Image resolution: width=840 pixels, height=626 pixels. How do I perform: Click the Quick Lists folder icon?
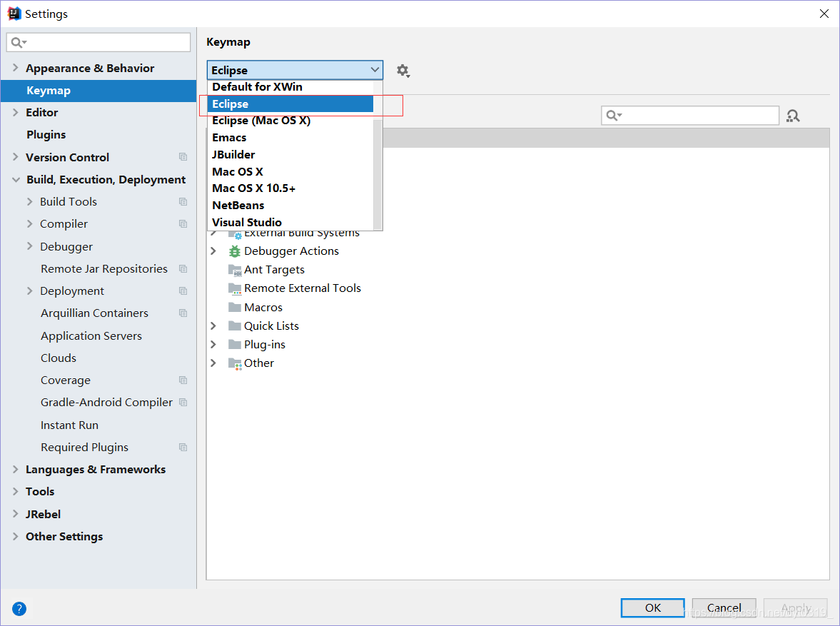[235, 326]
